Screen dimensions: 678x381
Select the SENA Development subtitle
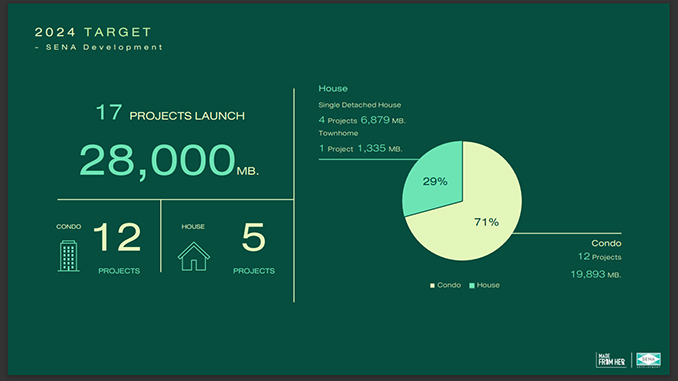click(x=99, y=47)
